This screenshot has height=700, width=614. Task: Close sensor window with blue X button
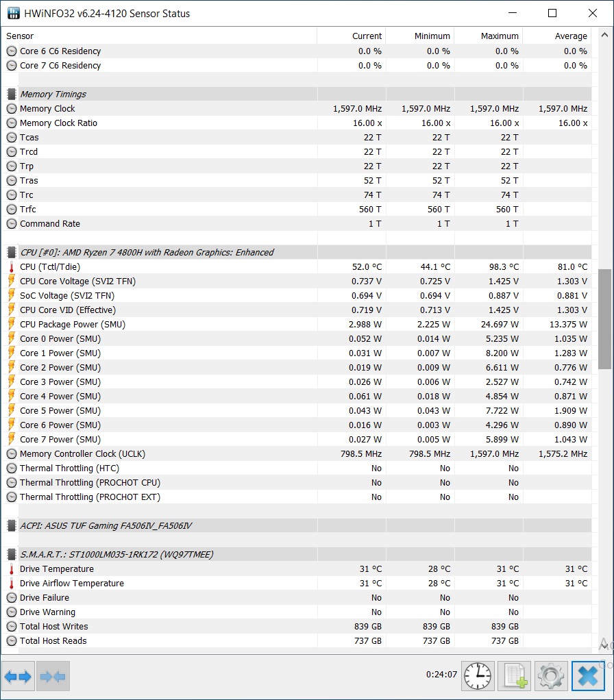pyautogui.click(x=588, y=676)
